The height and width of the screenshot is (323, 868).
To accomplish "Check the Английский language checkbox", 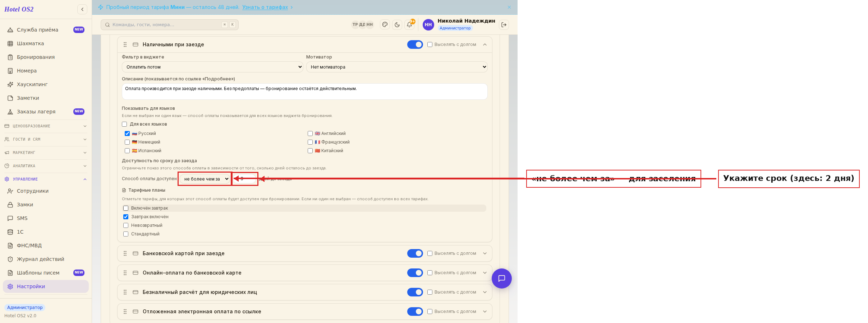I will pos(310,134).
